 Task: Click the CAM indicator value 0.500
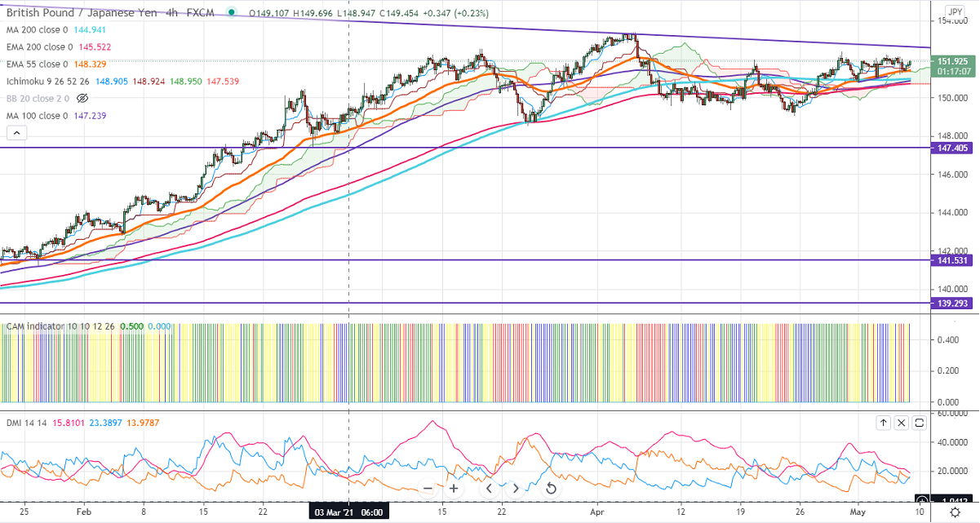pyautogui.click(x=132, y=326)
